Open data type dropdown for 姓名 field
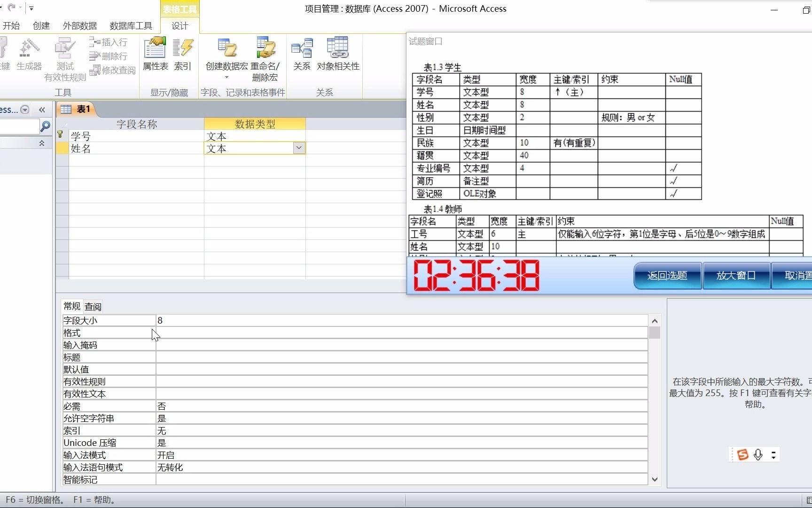The height and width of the screenshot is (508, 812). [299, 148]
